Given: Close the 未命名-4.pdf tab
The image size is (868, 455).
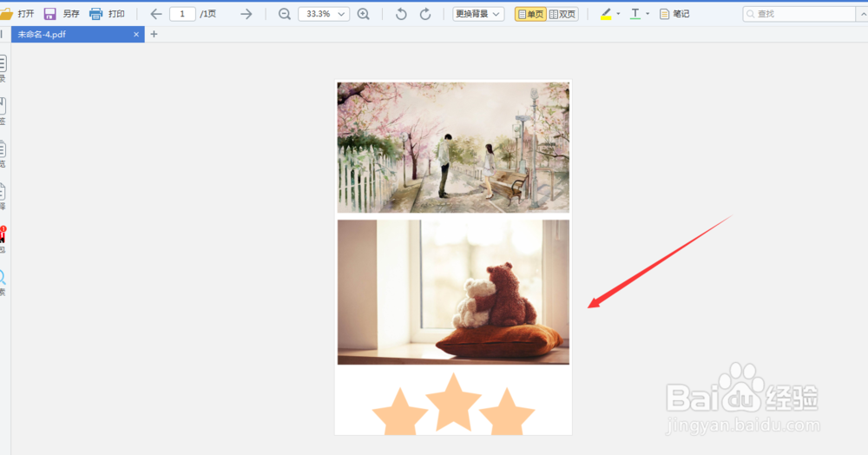Looking at the screenshot, I should pyautogui.click(x=136, y=35).
